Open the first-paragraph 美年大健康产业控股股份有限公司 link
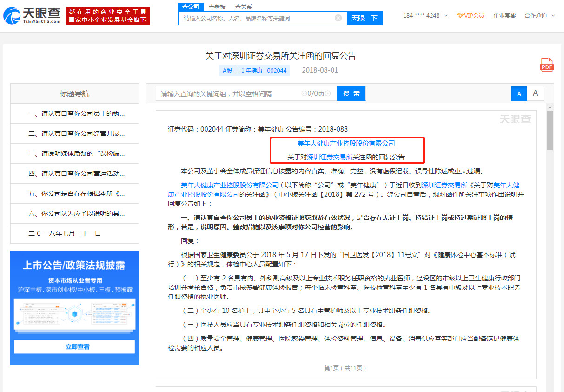Image resolution: width=564 pixels, height=392 pixels. 230,185
